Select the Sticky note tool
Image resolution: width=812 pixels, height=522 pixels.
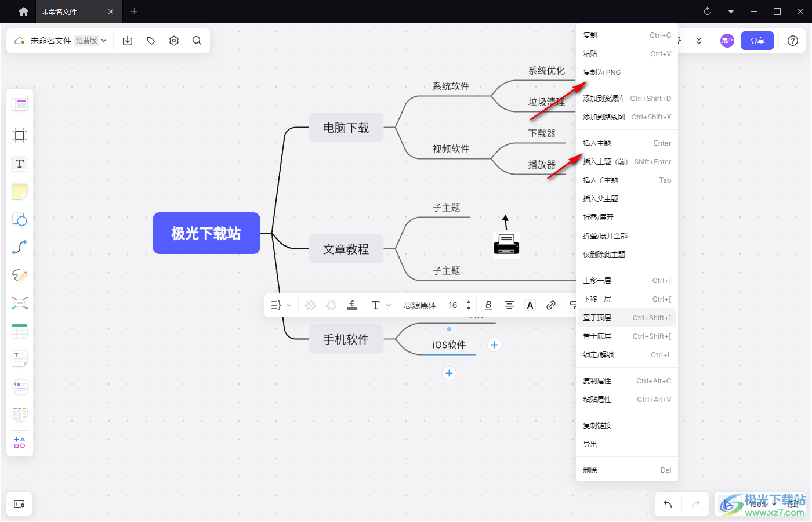[20, 191]
